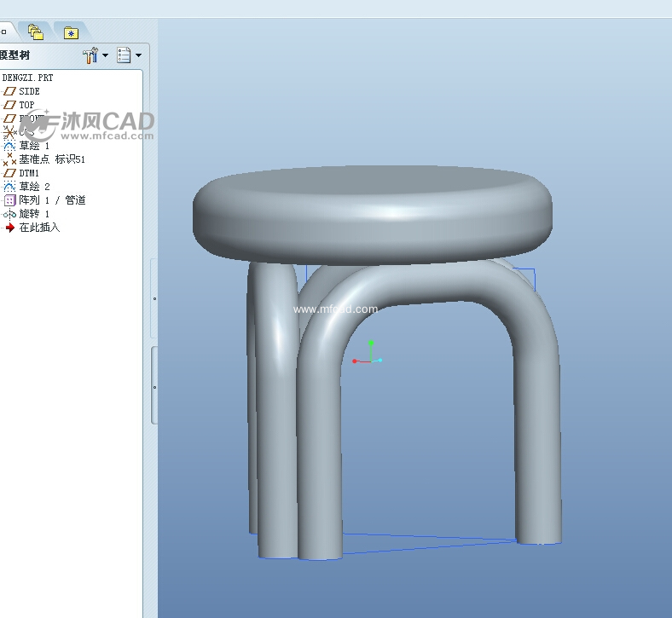Click the model tree Show list icon
Image resolution: width=672 pixels, height=618 pixels.
pyautogui.click(x=125, y=55)
